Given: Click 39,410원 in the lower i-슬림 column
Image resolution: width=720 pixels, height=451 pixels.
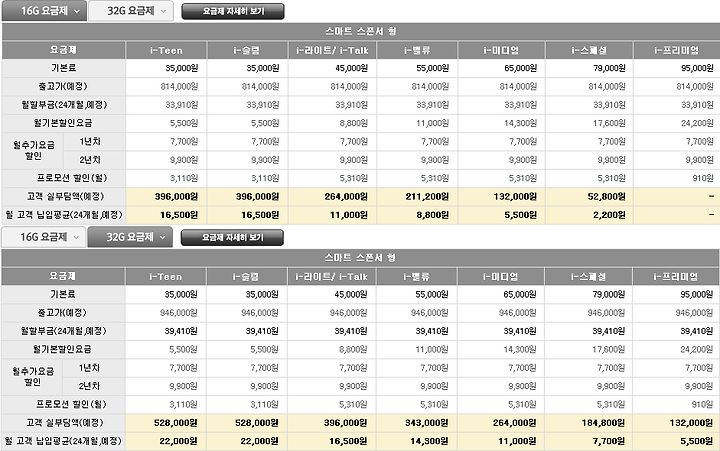Looking at the screenshot, I should 262,331.
